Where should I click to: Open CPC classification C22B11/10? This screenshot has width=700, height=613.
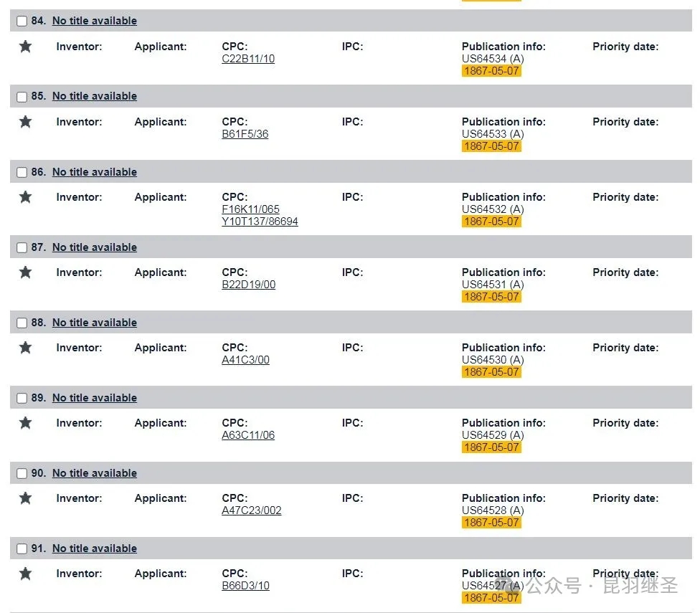[248, 59]
